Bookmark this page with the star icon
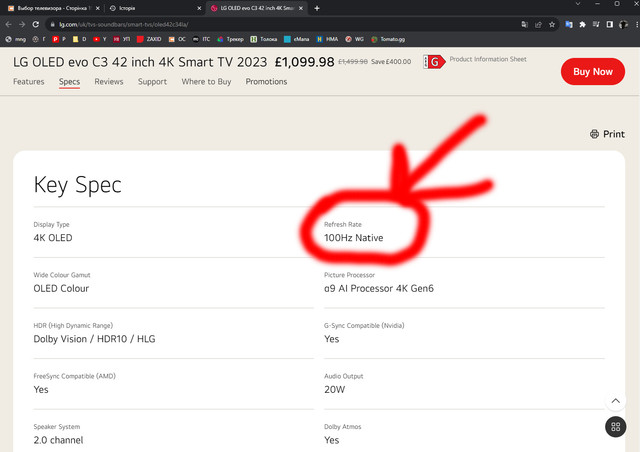 pos(552,24)
